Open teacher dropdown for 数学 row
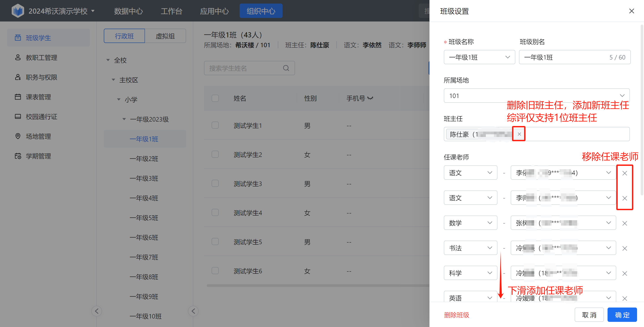 point(563,223)
